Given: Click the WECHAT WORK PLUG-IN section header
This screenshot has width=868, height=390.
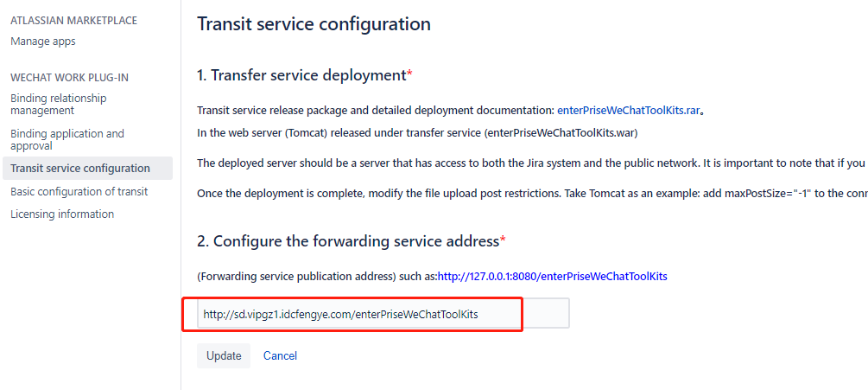Looking at the screenshot, I should 69,77.
